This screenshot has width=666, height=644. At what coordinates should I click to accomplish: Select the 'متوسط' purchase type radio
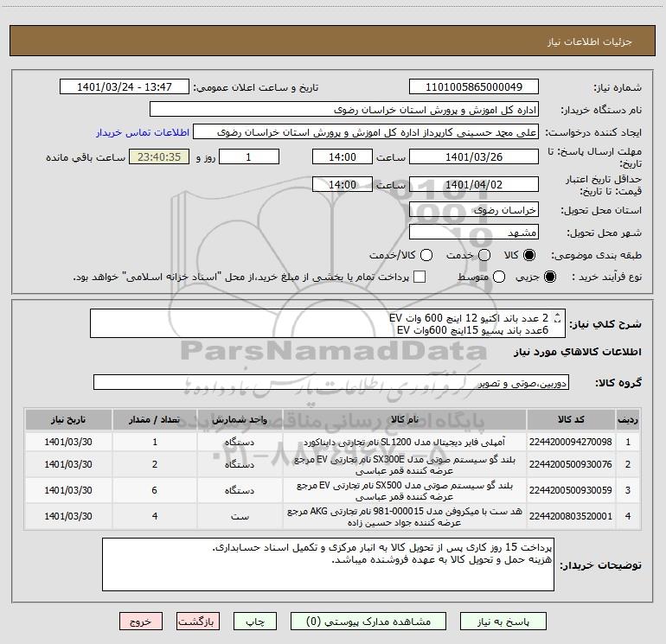499,277
